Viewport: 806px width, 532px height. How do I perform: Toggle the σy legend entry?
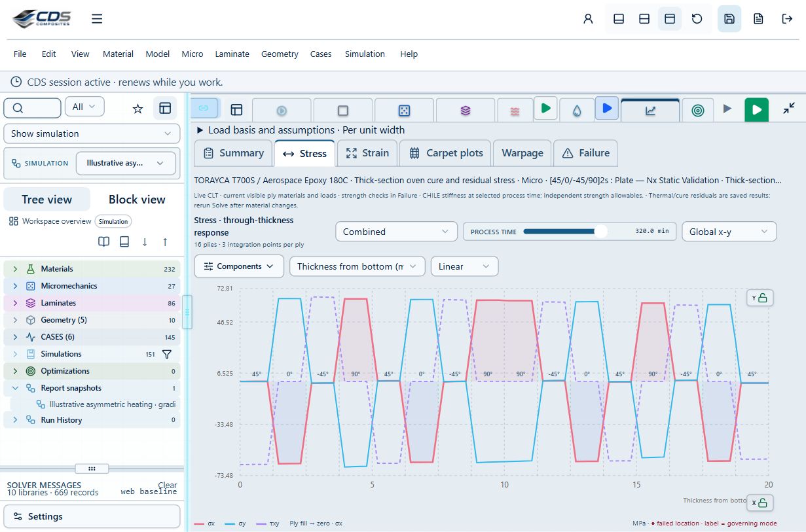point(236,523)
